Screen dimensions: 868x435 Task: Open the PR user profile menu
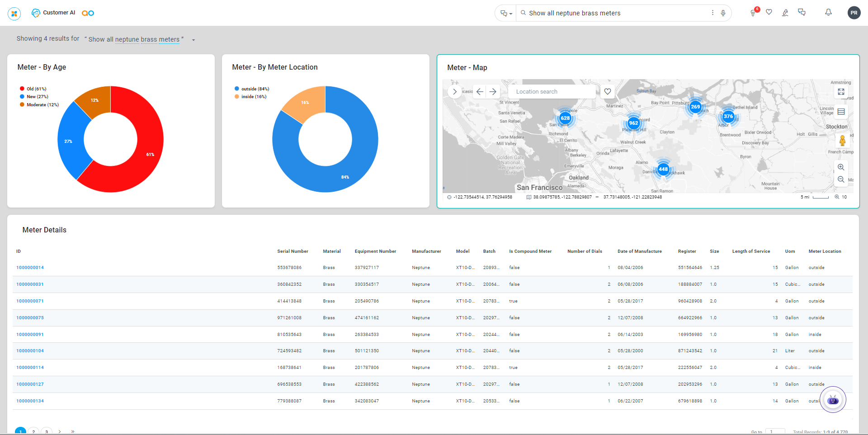(x=854, y=13)
